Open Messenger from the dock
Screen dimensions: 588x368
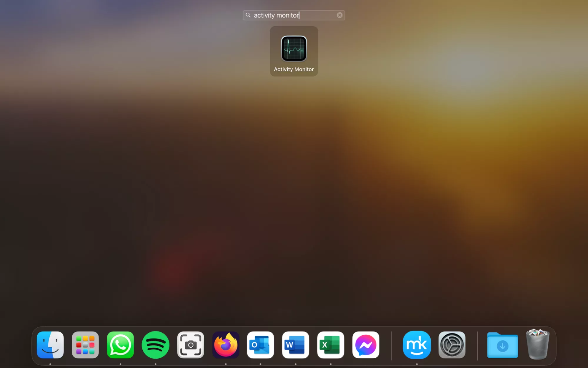[366, 345]
